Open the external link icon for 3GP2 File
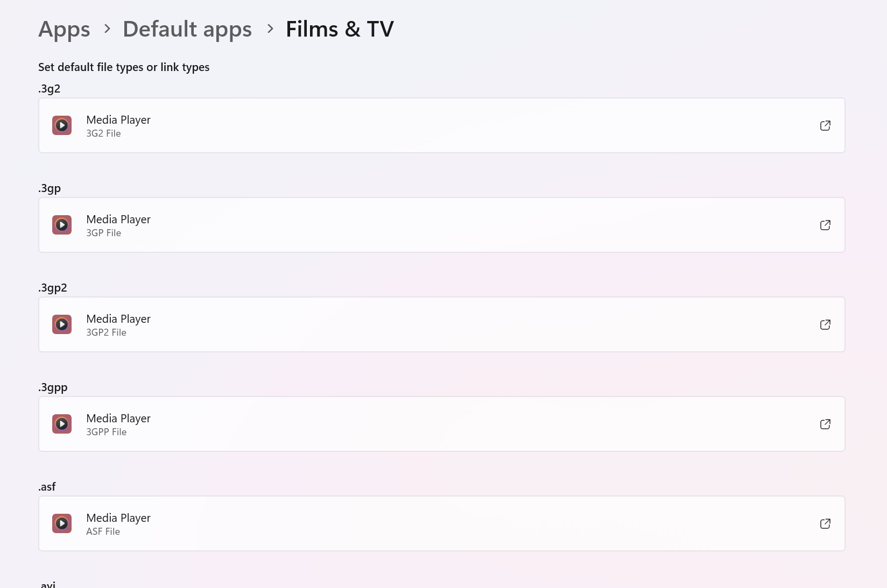The image size is (887, 588). [x=825, y=324]
